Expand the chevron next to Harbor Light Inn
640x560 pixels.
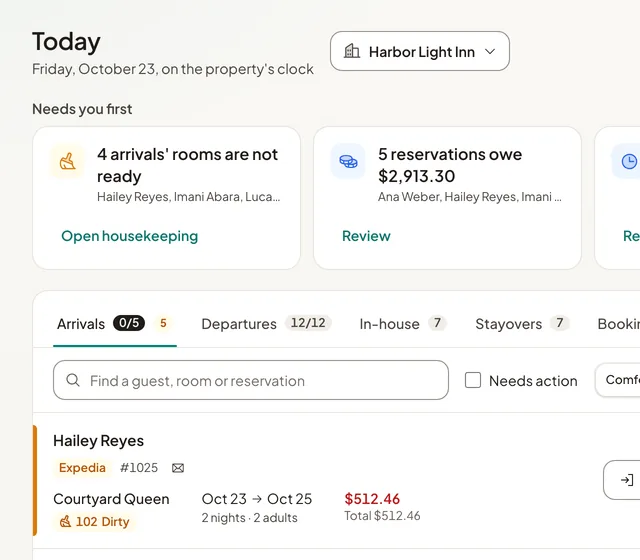coord(490,52)
